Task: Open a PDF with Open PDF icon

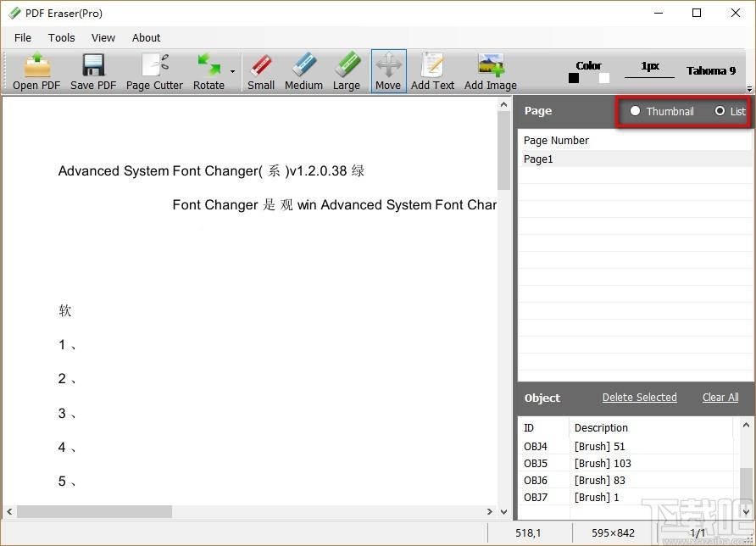Action: coord(36,71)
